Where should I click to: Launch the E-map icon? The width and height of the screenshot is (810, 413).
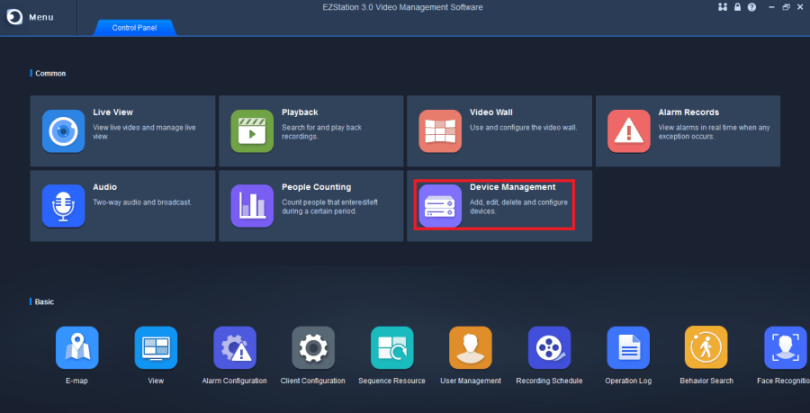click(x=77, y=347)
